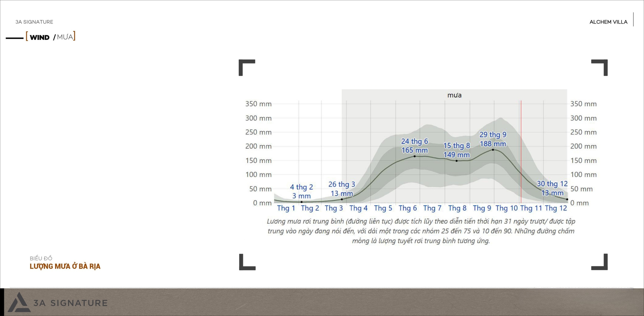This screenshot has height=316, width=644.
Task: Click the right axis '300 mm' label
Action: pos(584,118)
